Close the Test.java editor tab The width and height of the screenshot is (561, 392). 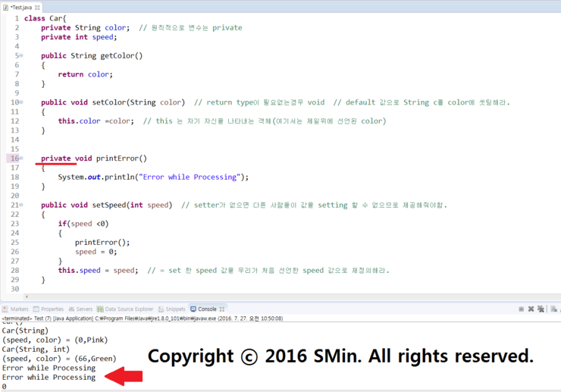37,7
